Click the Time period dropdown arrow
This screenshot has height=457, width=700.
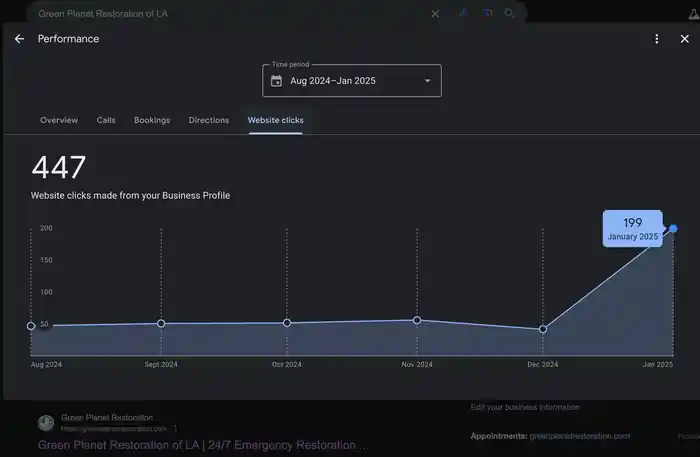[427, 81]
